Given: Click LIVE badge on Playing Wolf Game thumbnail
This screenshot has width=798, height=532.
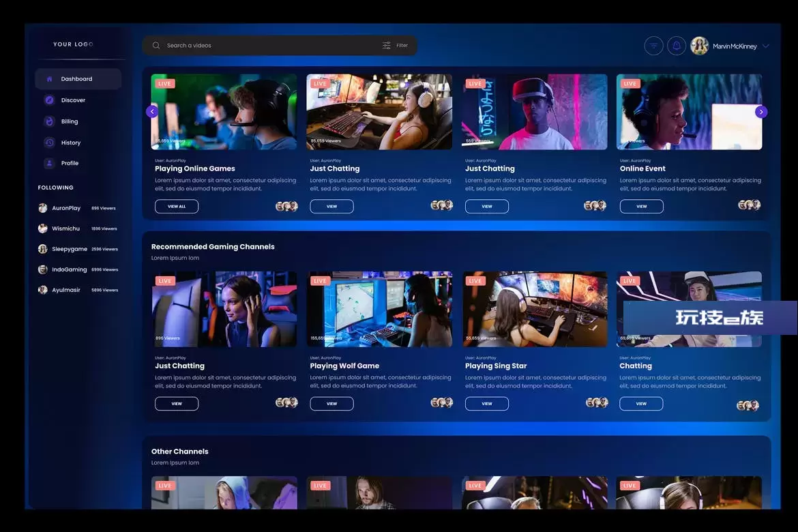Looking at the screenshot, I should (x=320, y=280).
